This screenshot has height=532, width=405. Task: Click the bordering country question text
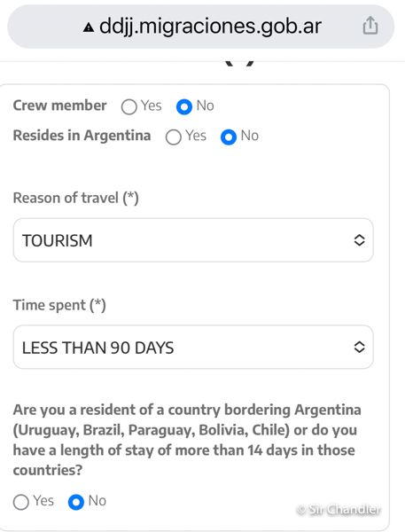click(x=187, y=440)
